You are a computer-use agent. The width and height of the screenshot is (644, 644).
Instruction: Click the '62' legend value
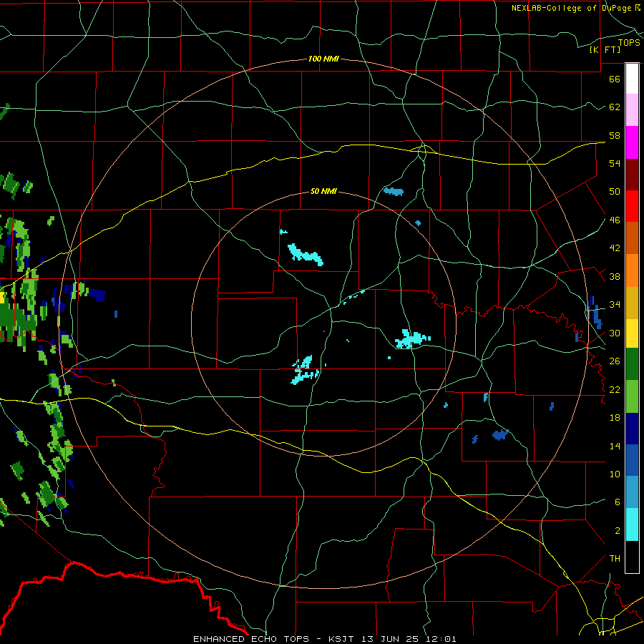pos(615,107)
